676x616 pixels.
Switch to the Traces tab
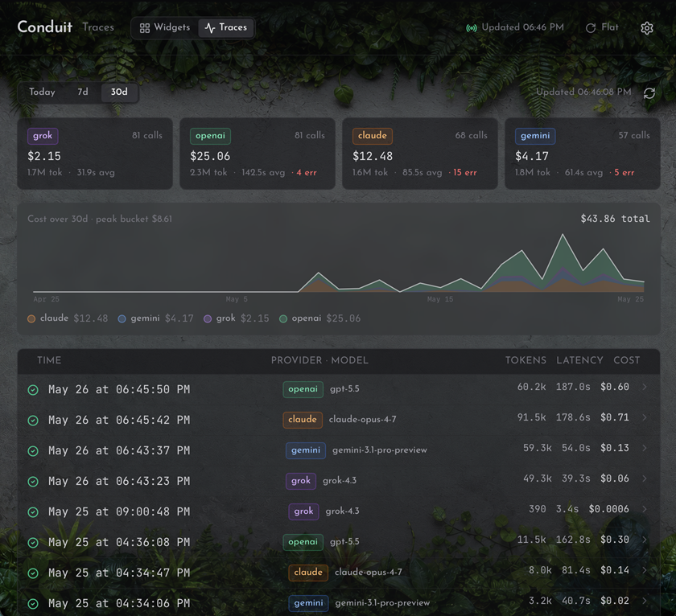226,27
